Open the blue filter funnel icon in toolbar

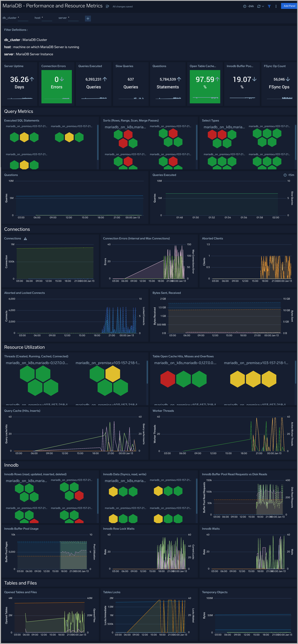[269, 6]
